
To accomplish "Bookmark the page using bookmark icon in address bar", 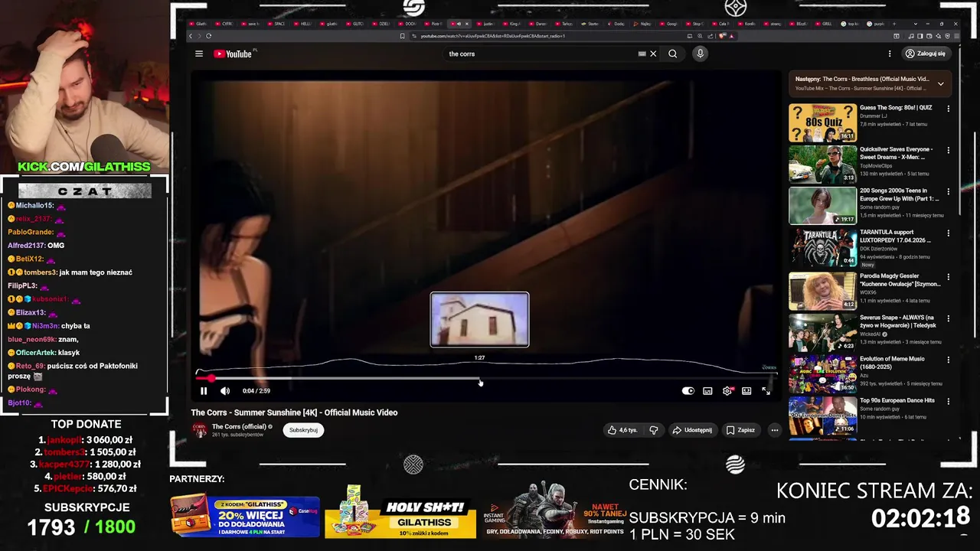I will tap(402, 36).
